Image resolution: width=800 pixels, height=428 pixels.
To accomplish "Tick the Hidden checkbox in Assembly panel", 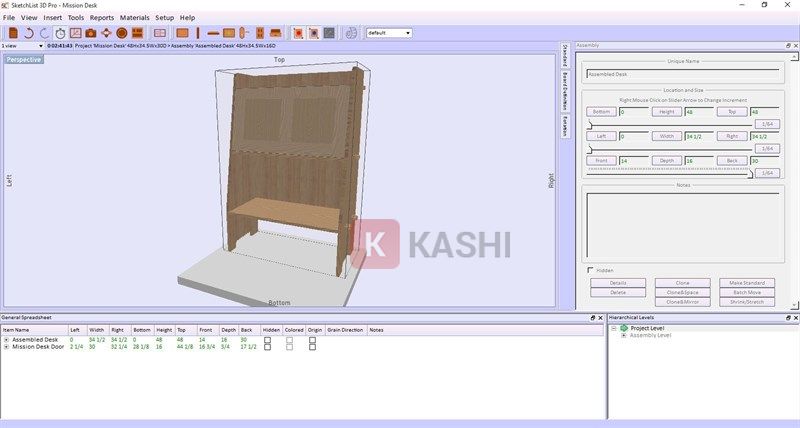I will 590,270.
